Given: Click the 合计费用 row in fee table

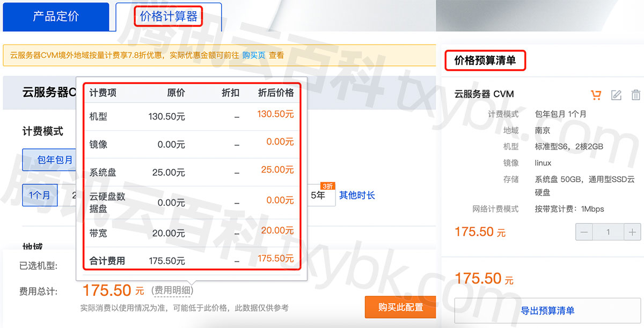Looking at the screenshot, I should 191,260.
